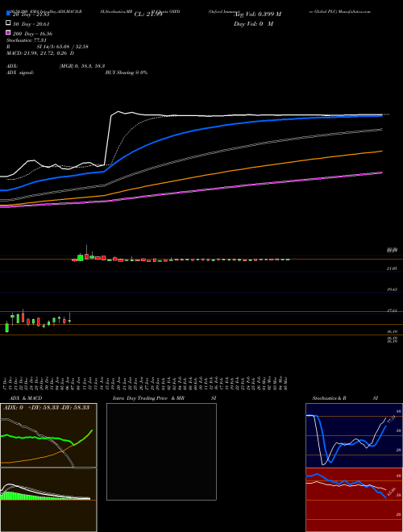The height and width of the screenshot is (532, 403).
Task: Click the 21.05 price axis label
Action: pyautogui.click(x=392, y=268)
